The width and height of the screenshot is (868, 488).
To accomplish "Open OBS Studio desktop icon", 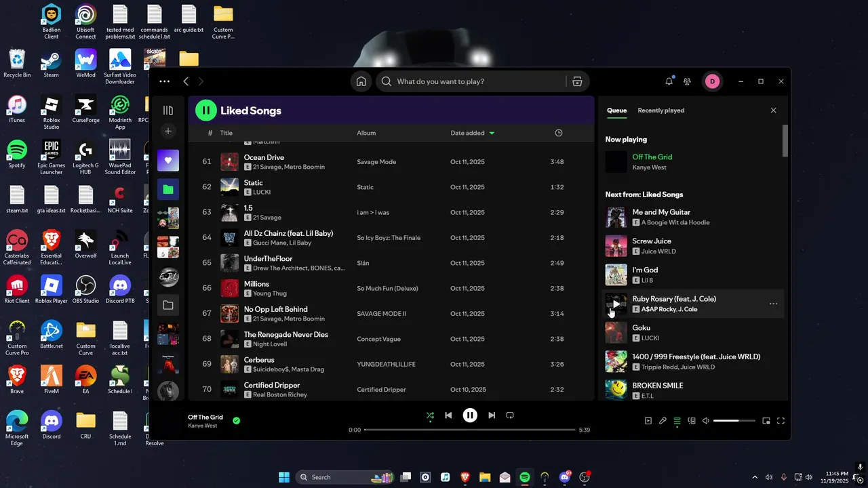I will [x=85, y=289].
